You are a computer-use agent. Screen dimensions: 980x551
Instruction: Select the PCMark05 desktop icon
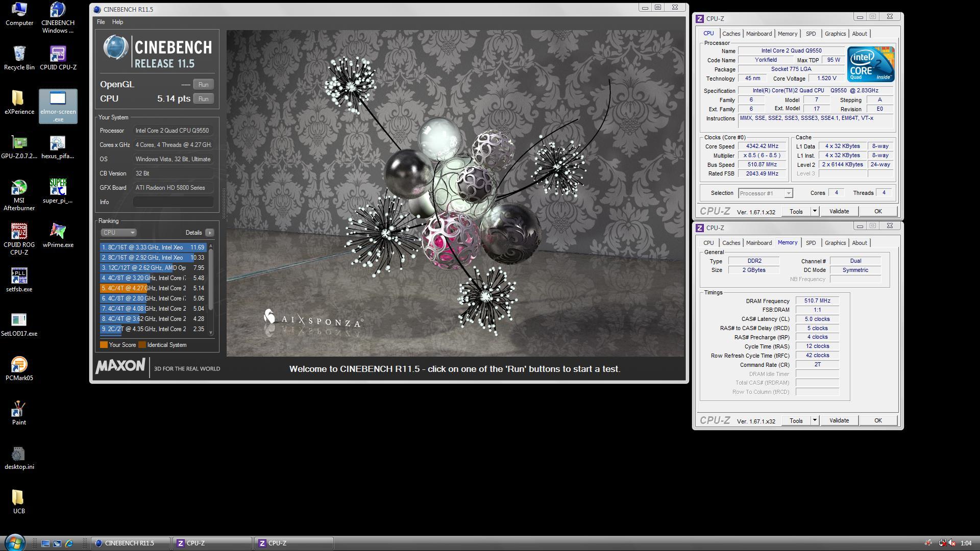click(19, 369)
